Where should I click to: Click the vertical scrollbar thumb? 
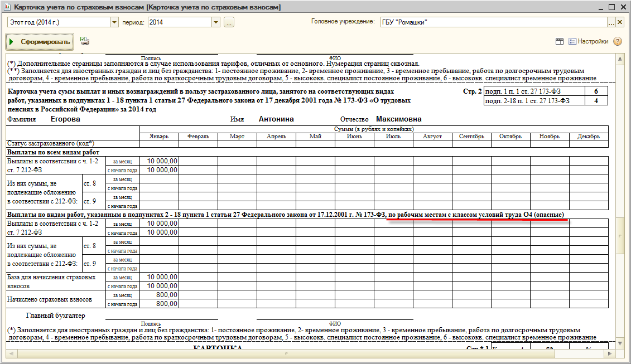coord(620,236)
